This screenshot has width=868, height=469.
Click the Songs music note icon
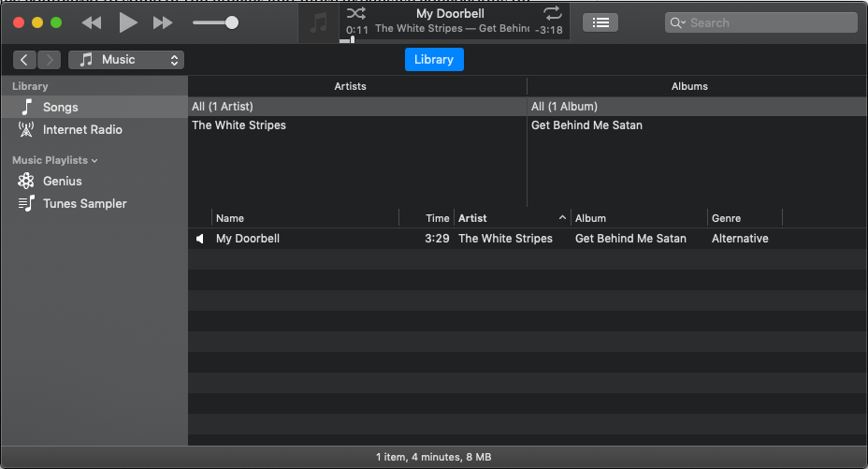26,107
